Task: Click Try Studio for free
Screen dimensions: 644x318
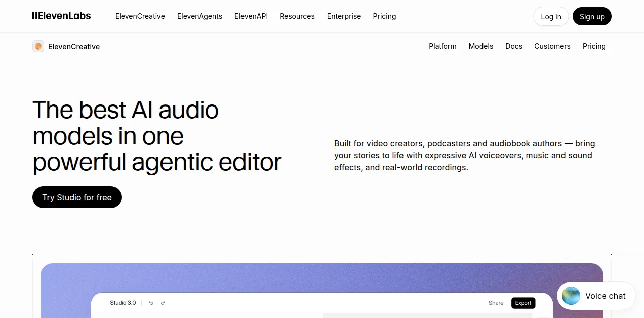Action: 77,197
